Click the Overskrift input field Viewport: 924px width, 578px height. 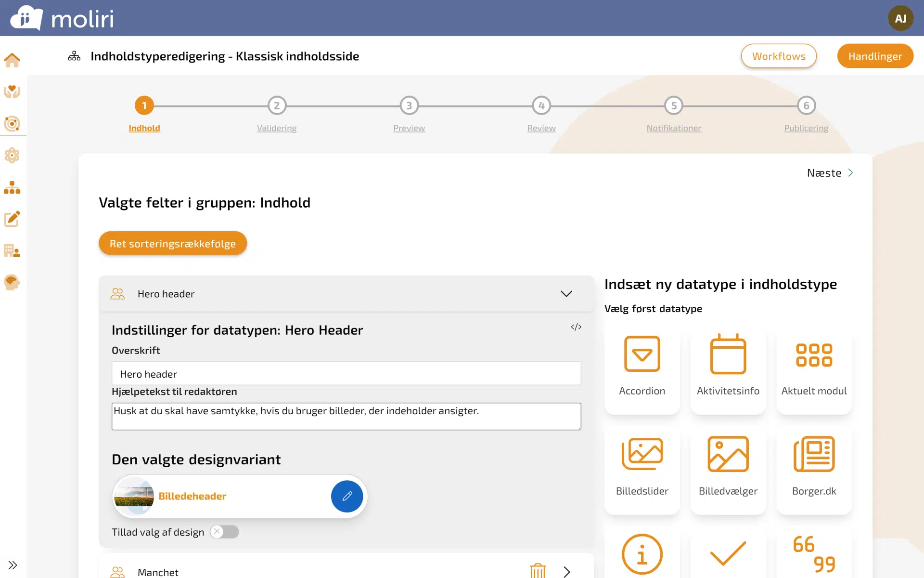(x=346, y=374)
